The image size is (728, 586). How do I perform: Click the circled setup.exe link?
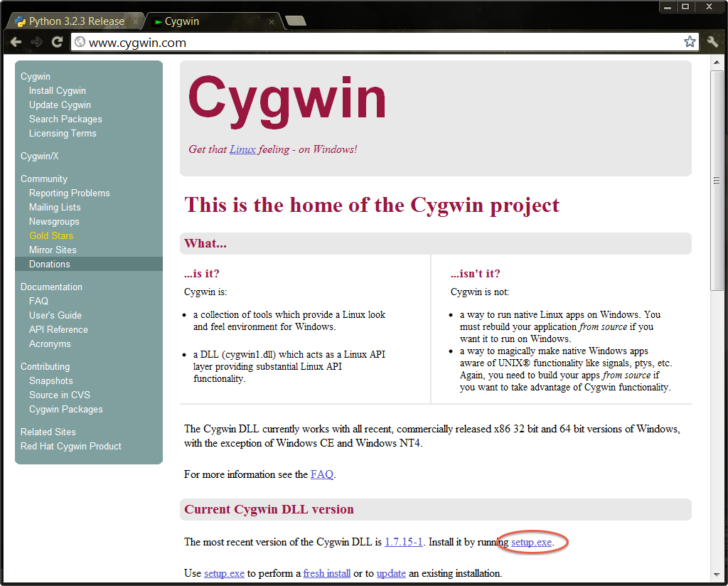(531, 542)
